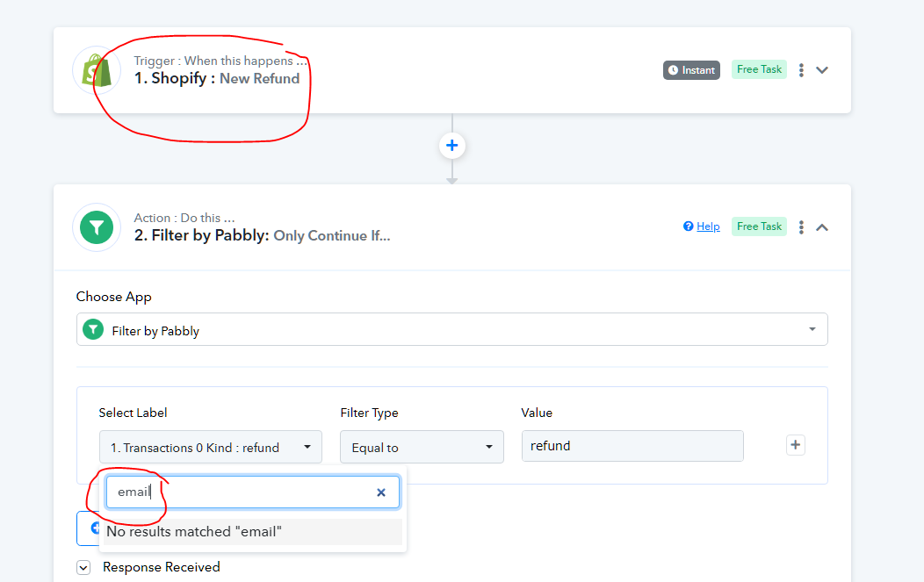Image resolution: width=924 pixels, height=582 pixels.
Task: Click the label search field containing email
Action: coord(253,492)
